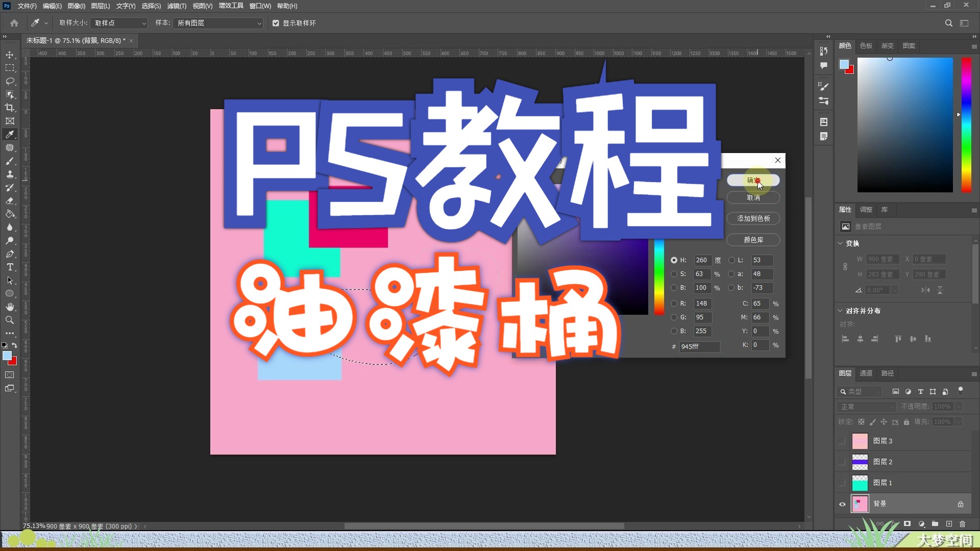Select the Crop tool

pos(10,108)
